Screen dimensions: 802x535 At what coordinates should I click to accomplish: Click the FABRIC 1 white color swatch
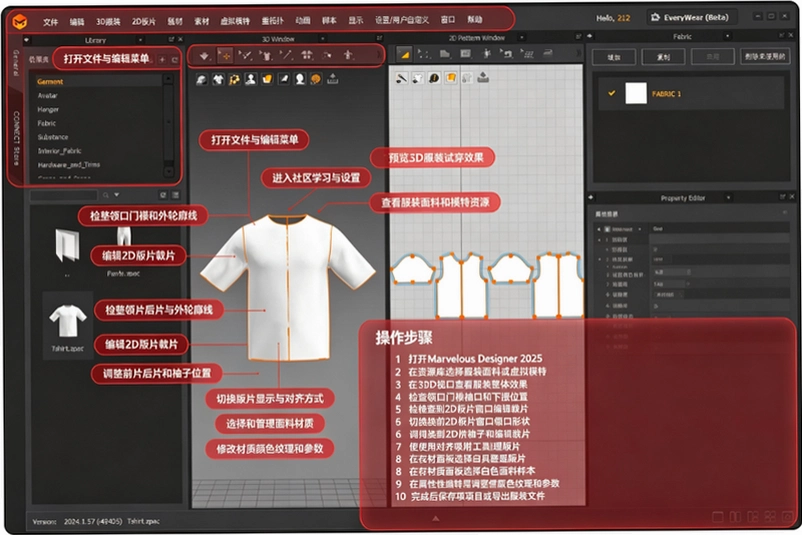(636, 93)
